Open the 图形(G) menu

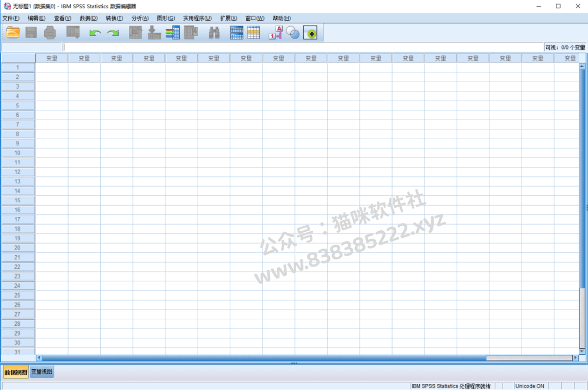click(x=166, y=18)
